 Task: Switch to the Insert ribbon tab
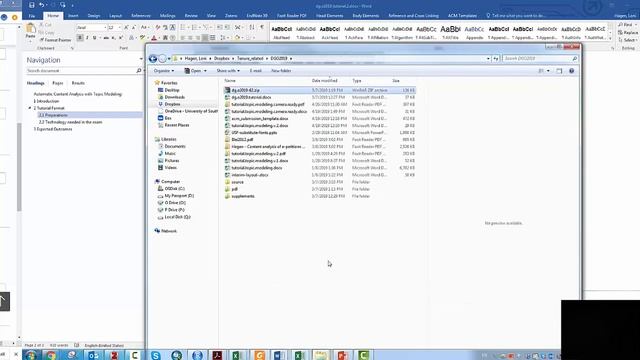pyautogui.click(x=73, y=16)
